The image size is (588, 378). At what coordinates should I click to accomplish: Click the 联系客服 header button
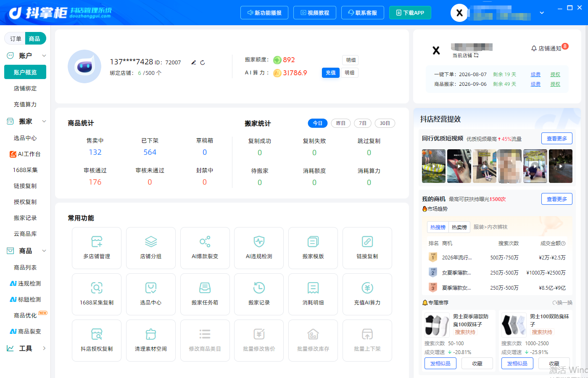point(362,13)
